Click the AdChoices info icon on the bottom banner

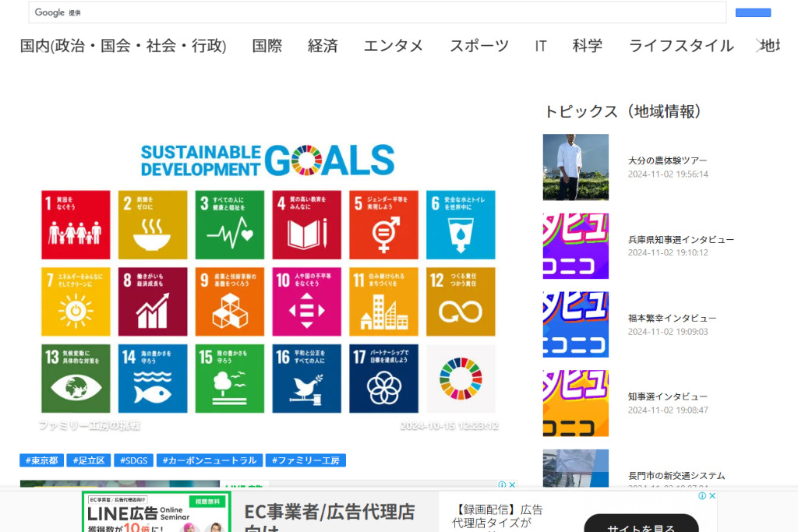tap(702, 496)
